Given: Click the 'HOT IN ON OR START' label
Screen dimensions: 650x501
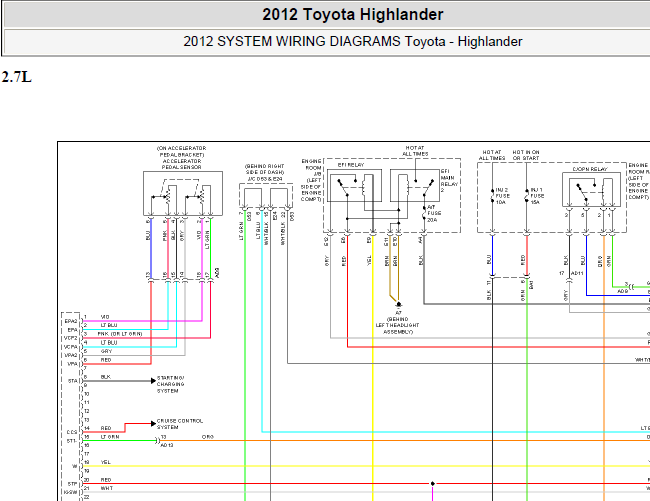Looking at the screenshot, I should 526,155.
